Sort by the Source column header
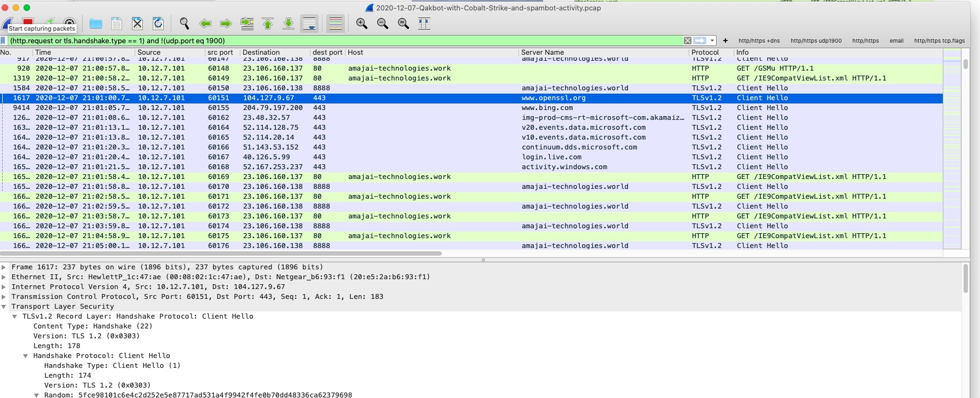 tap(170, 53)
